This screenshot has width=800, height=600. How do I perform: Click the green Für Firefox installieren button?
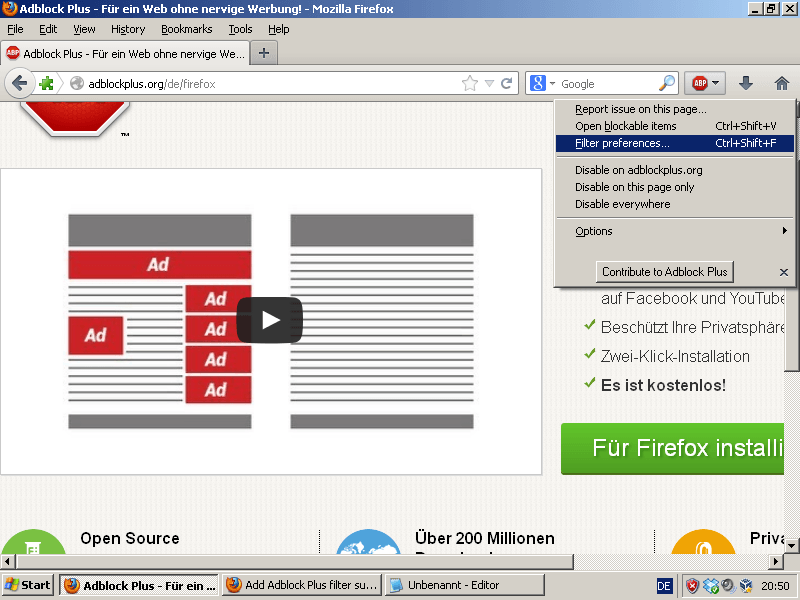point(672,448)
